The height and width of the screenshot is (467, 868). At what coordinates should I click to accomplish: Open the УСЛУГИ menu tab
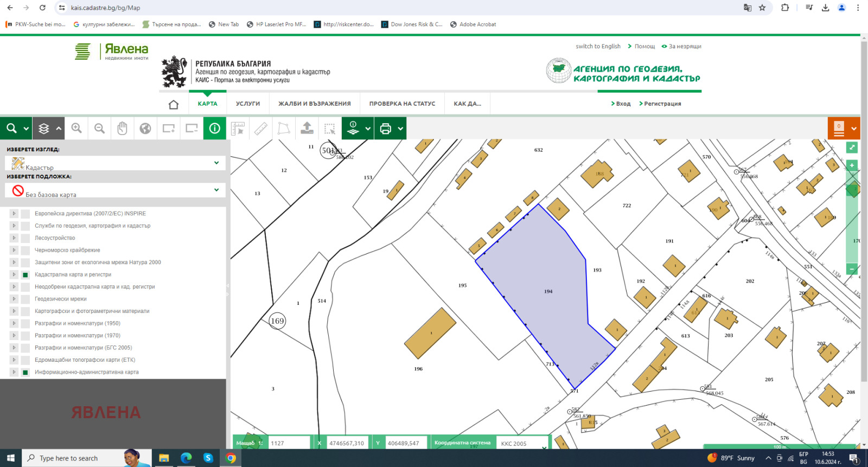click(248, 104)
